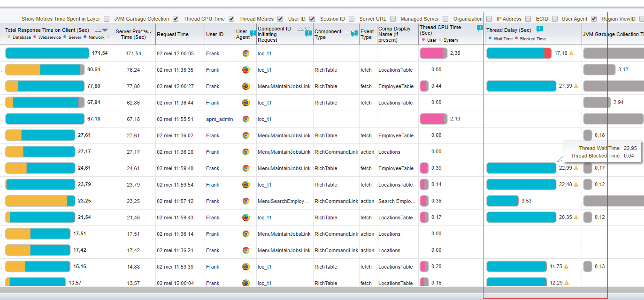Sort descending on Total Response Time column
Screen dimensions: 644x300
105,30
